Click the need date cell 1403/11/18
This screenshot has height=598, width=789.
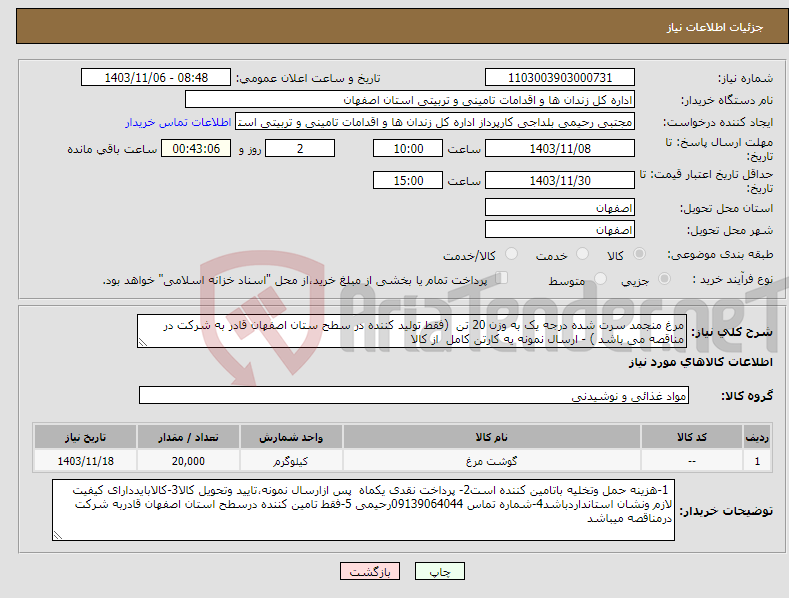(86, 461)
